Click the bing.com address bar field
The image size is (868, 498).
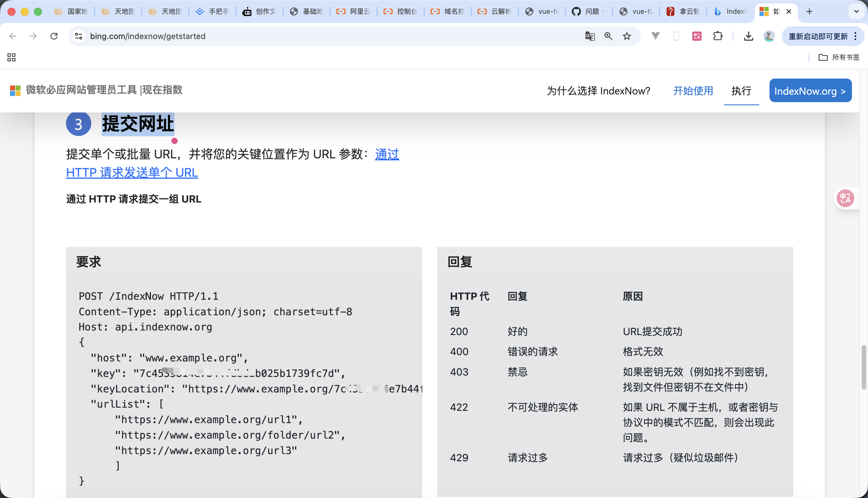tap(308, 36)
